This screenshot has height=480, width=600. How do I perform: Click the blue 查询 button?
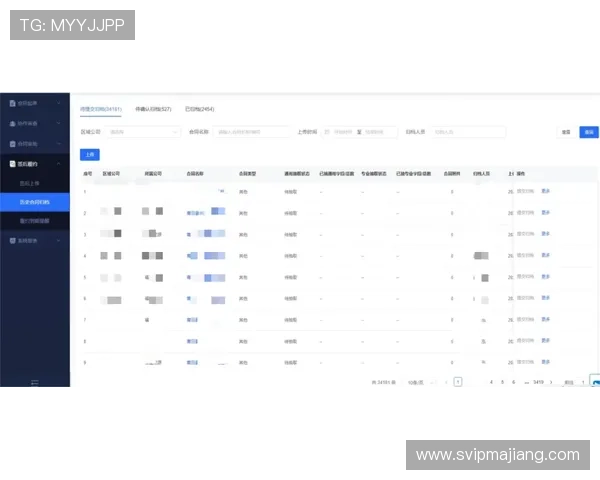589,132
